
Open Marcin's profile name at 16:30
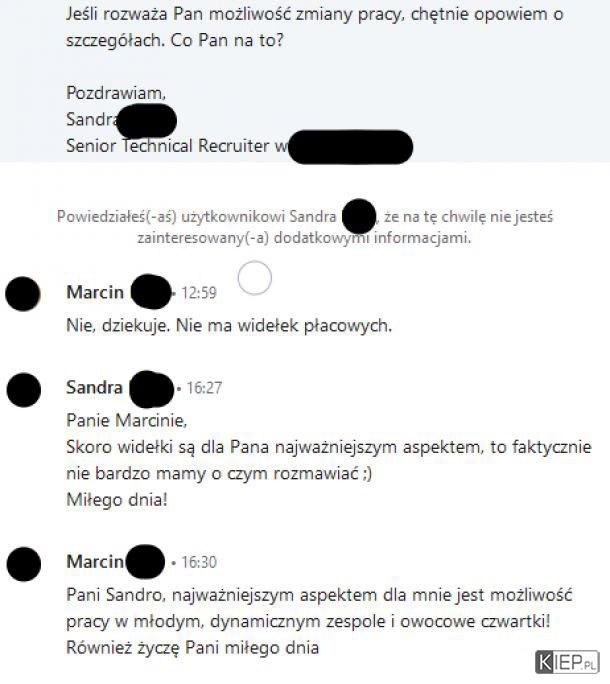[x=95, y=561]
